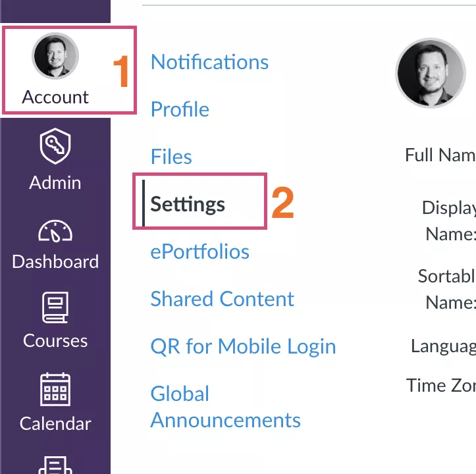Open the Account menu avatar in sidebar
The width and height of the screenshot is (476, 474).
point(55,56)
